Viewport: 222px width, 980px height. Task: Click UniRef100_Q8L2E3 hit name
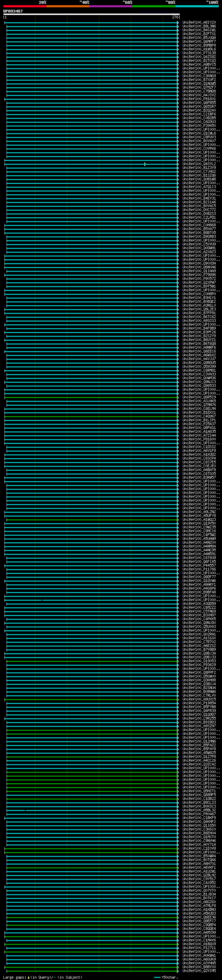(x=199, y=309)
